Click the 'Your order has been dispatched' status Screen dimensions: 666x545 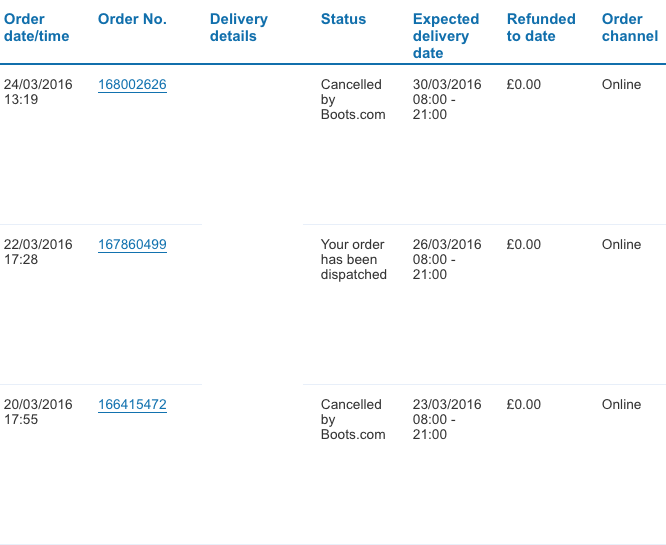[353, 259]
